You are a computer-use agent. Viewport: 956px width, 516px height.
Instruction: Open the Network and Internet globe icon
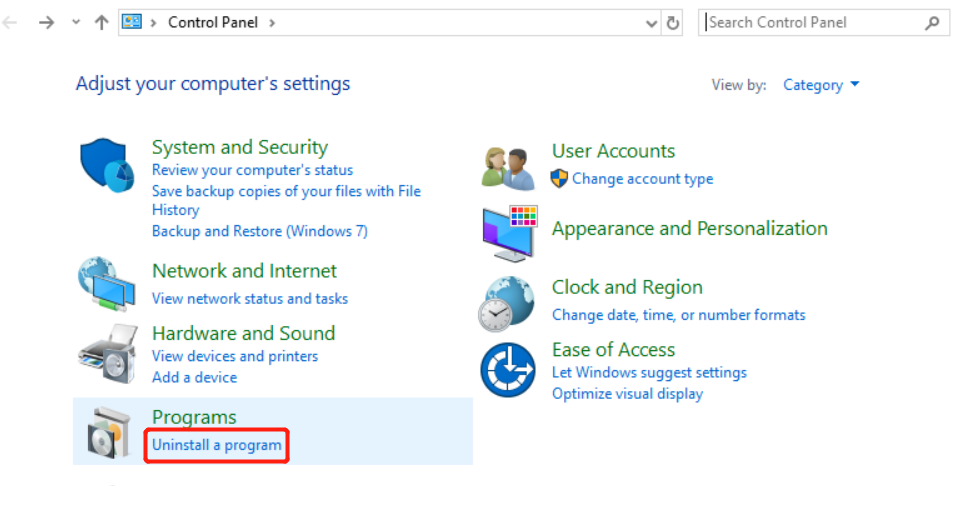(x=106, y=285)
